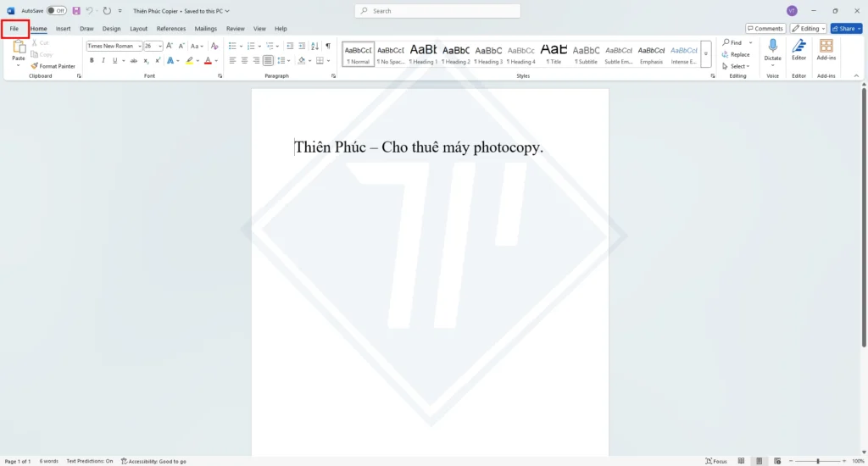Screen dimensions: 868x466
Task: Show paragraph marks with pilcrow button
Action: click(x=328, y=46)
